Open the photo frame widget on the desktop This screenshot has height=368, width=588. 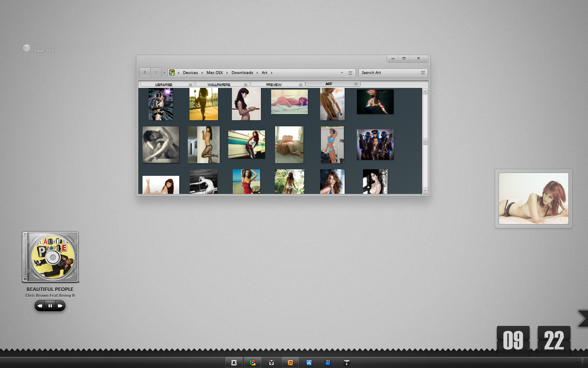(x=534, y=198)
